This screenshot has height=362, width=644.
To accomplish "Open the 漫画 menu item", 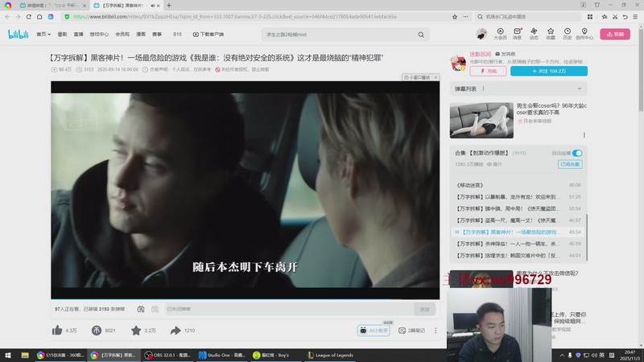I will click(x=141, y=35).
